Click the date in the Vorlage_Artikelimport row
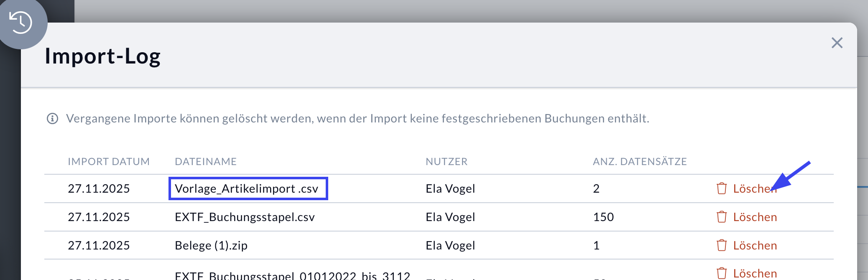The height and width of the screenshot is (280, 868). (x=99, y=188)
